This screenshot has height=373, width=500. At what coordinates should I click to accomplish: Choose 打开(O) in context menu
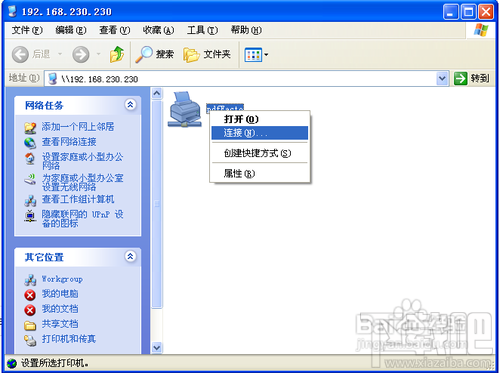(260, 119)
